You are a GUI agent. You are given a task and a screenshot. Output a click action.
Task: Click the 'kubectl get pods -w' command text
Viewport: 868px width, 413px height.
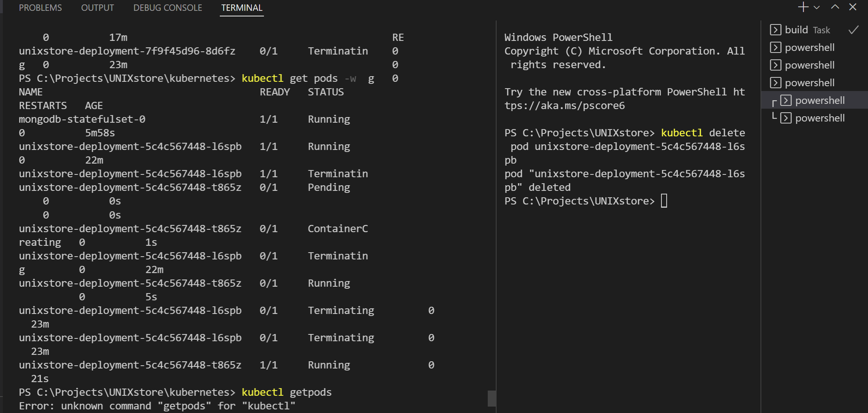(298, 79)
